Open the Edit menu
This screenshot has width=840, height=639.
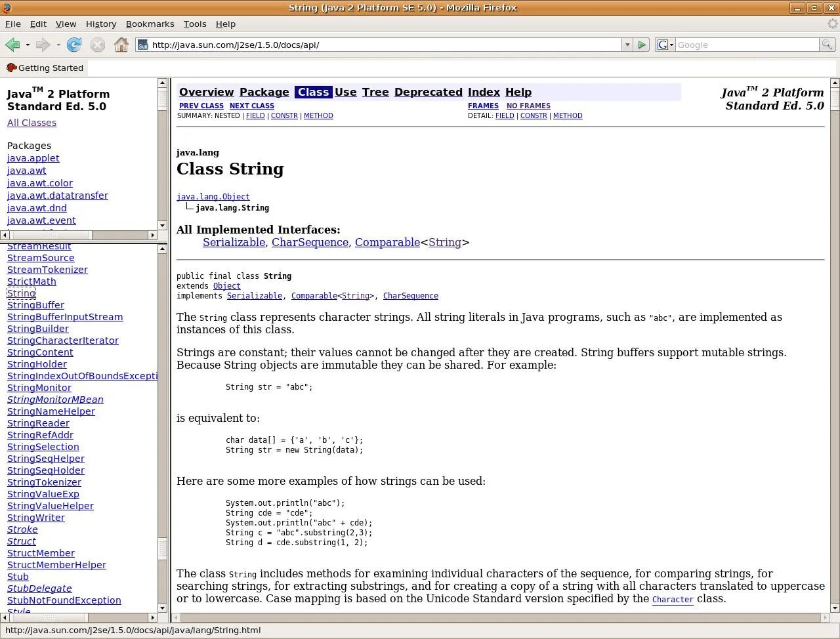[38, 24]
